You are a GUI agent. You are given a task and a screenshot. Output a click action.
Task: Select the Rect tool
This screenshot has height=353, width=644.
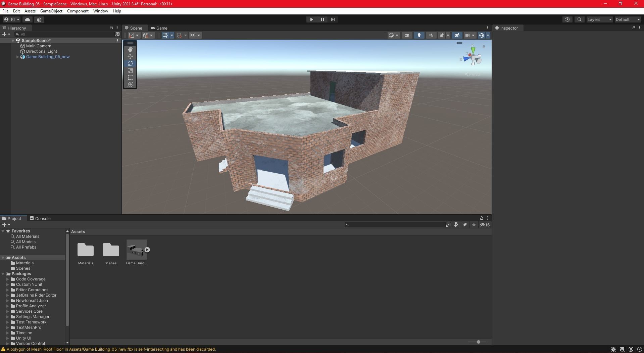130,78
